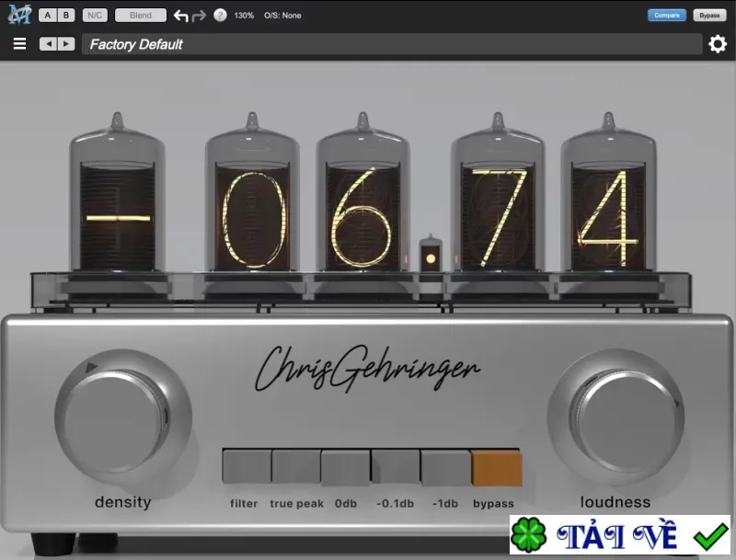Go to next preset arrow

[x=66, y=44]
